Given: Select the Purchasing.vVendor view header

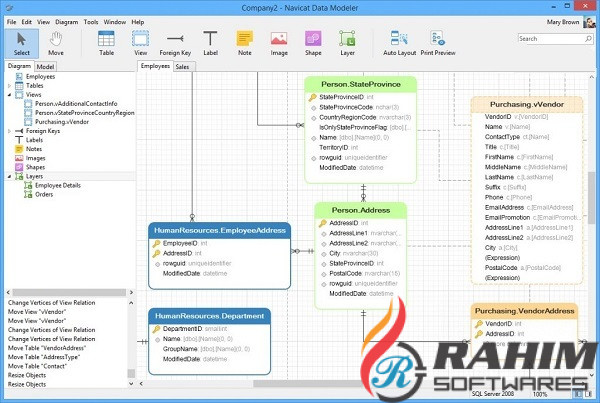Looking at the screenshot, I should point(527,104).
